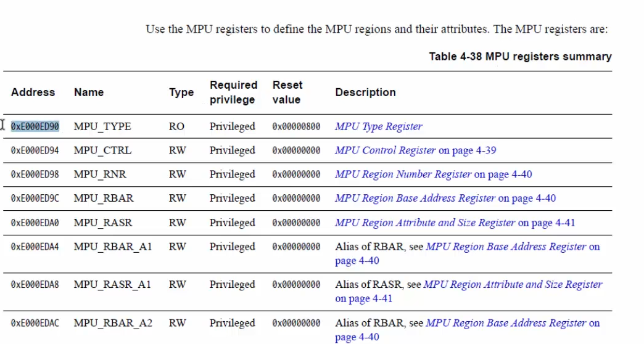This screenshot has height=344, width=644.
Task: Click the Address column header
Action: coord(33,92)
